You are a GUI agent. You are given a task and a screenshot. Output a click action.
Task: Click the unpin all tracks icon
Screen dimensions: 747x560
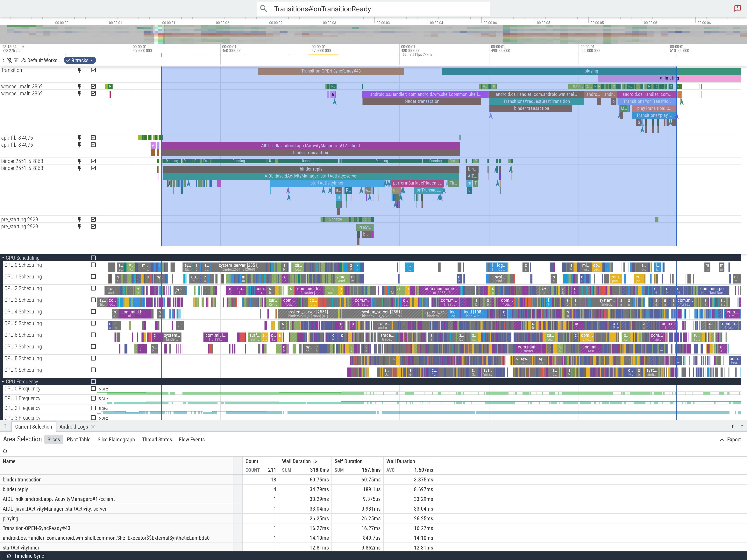(x=10, y=60)
